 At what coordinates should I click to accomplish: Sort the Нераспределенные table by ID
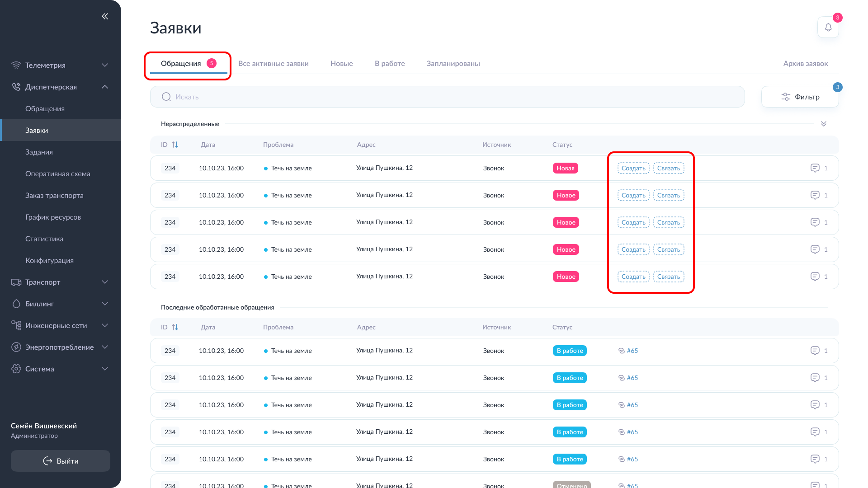coord(175,145)
